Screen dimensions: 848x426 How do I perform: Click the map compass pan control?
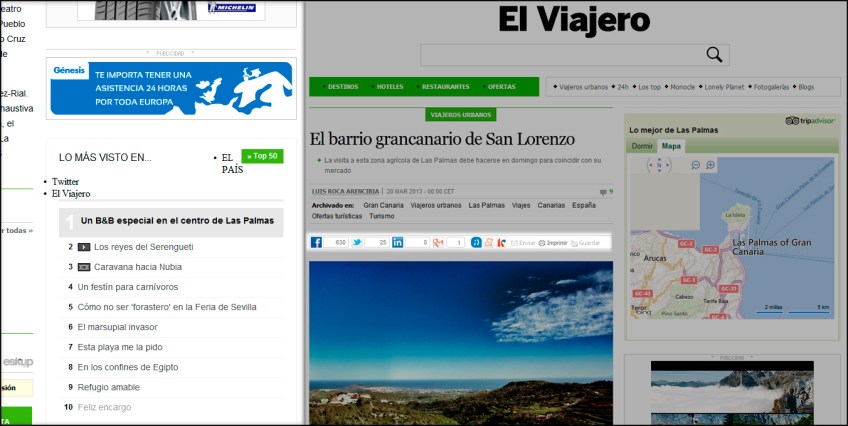[658, 166]
